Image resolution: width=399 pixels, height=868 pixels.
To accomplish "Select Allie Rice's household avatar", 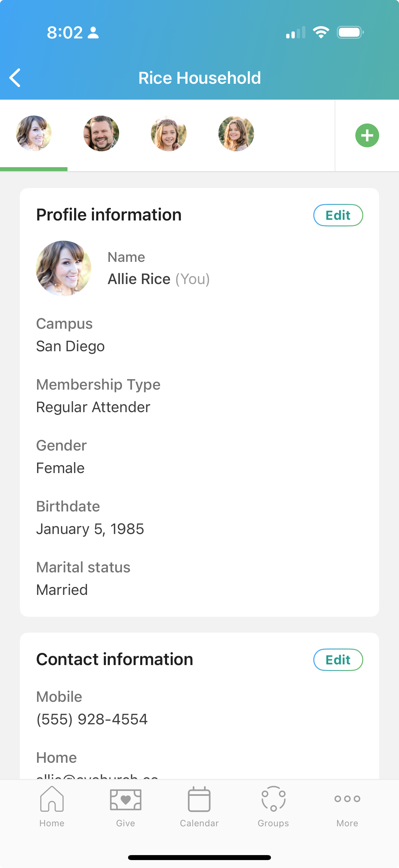I will (34, 133).
